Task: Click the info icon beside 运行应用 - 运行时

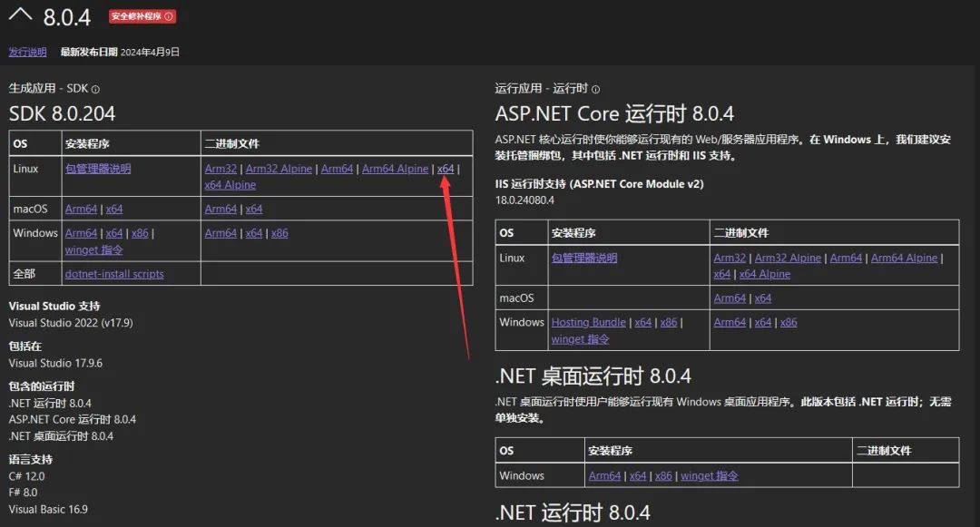Action: pyautogui.click(x=595, y=89)
